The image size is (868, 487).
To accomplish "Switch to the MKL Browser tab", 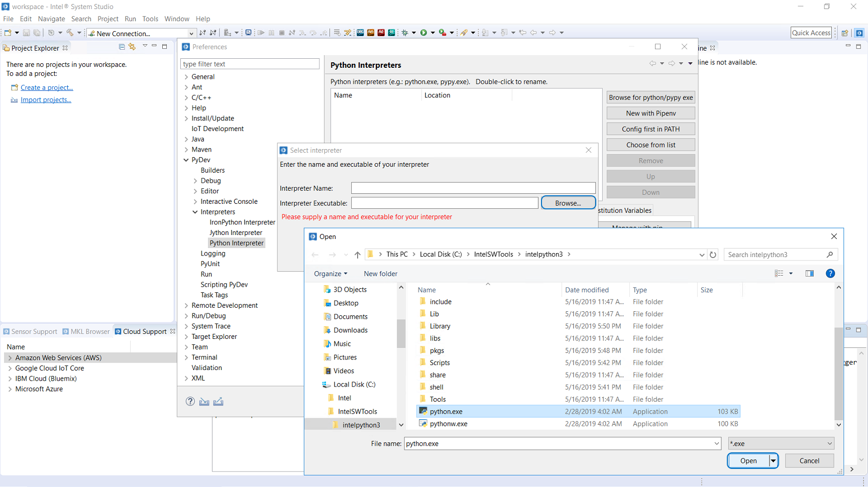I will pyautogui.click(x=86, y=331).
